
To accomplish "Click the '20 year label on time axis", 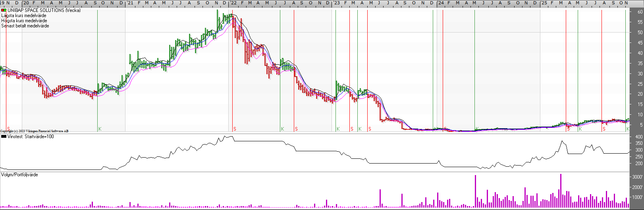I will [x=26, y=3].
